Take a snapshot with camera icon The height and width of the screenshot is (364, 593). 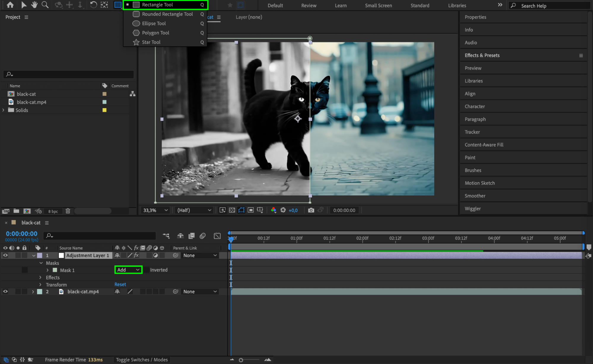(311, 210)
